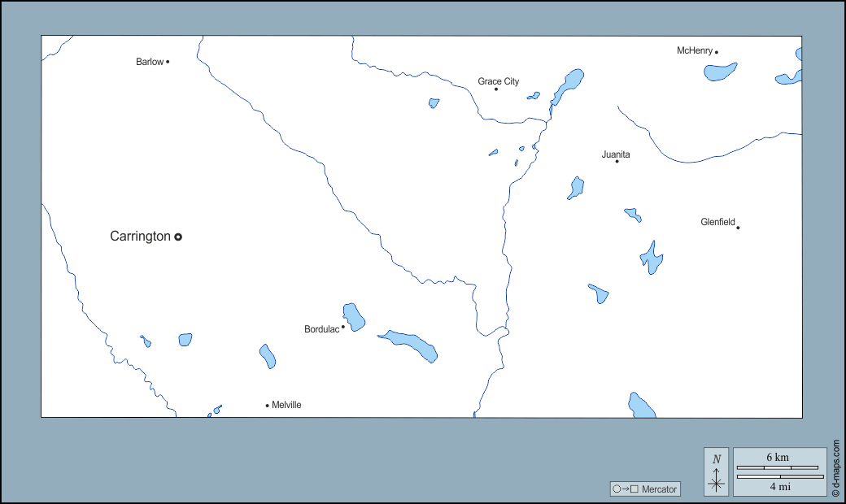Image resolution: width=846 pixels, height=504 pixels.
Task: Click the Melville text label
Action: [286, 405]
